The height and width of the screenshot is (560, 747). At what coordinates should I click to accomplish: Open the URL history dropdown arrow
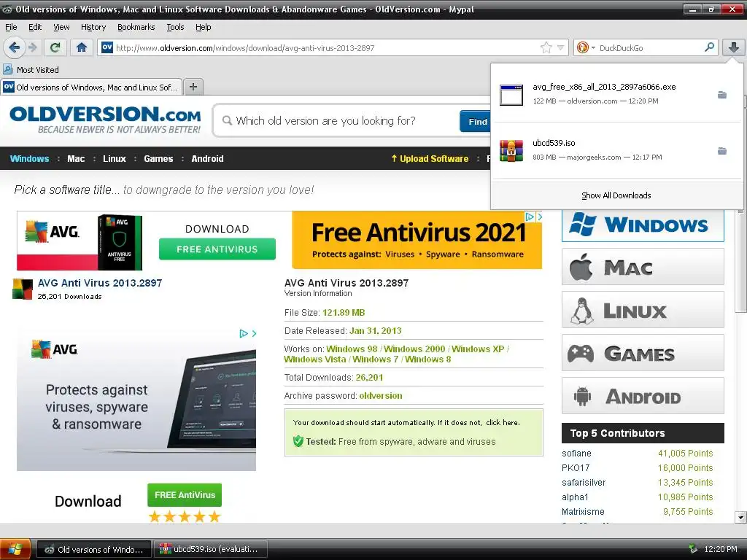pyautogui.click(x=561, y=47)
